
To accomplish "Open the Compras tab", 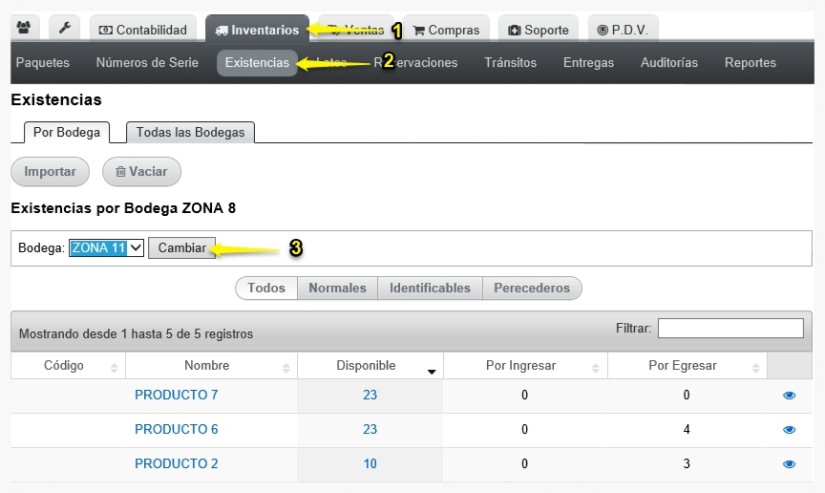I will click(447, 29).
